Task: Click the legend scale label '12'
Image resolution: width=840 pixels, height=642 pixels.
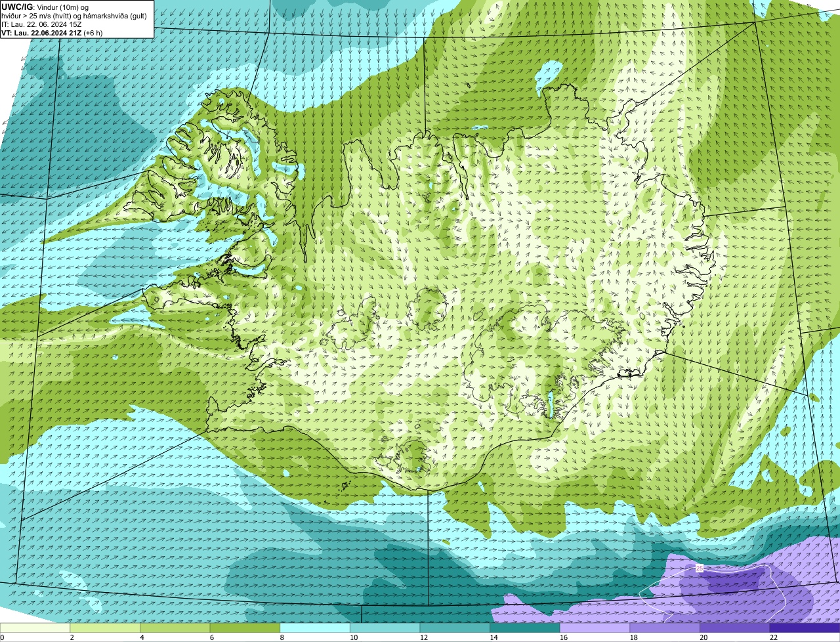Action: coord(424,637)
